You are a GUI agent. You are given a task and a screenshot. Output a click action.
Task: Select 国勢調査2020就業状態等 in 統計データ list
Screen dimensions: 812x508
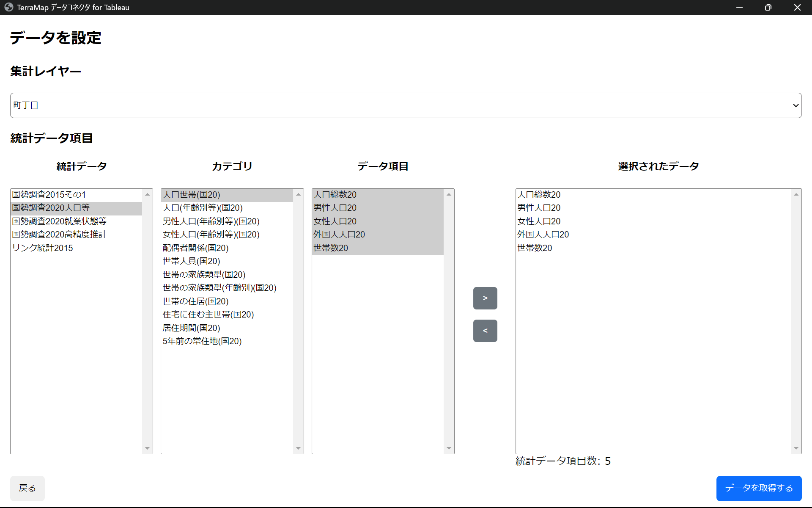(59, 221)
